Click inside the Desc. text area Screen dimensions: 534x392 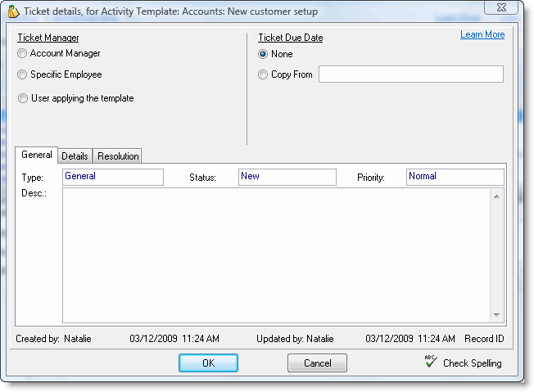click(x=276, y=255)
